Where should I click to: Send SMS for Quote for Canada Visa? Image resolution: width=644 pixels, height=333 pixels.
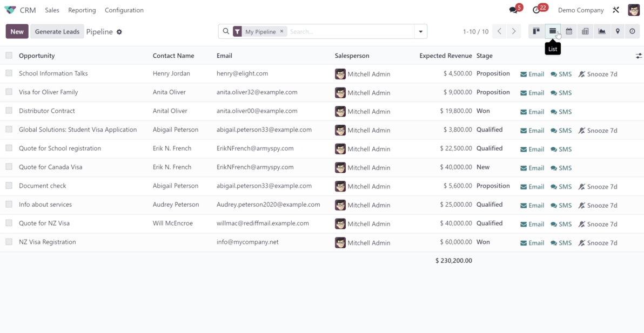coord(561,168)
